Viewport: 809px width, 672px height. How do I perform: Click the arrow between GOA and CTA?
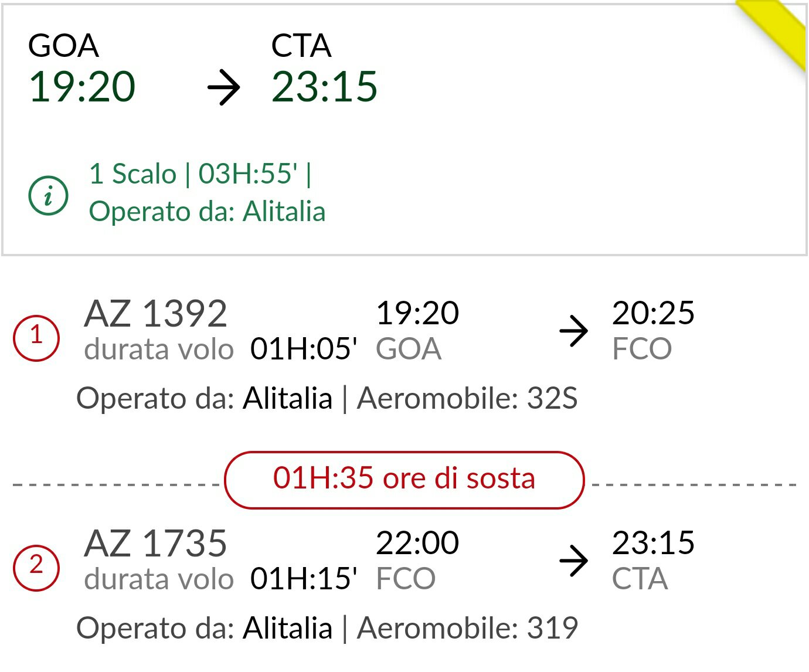coord(224,88)
